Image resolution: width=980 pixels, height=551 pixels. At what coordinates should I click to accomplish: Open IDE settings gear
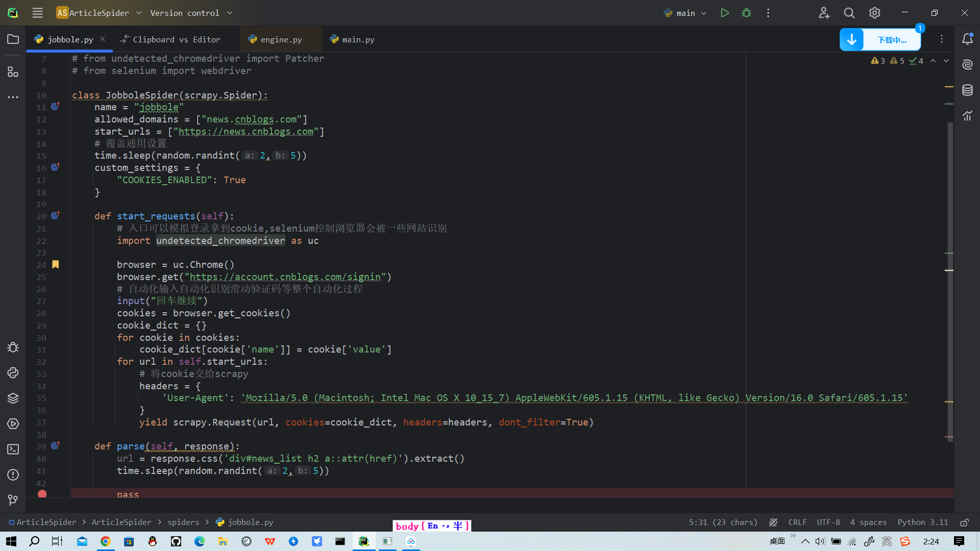(875, 13)
